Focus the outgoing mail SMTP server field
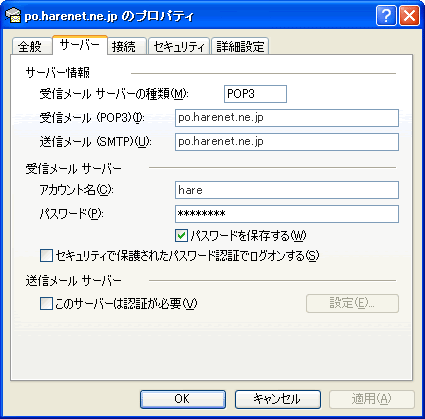 click(x=287, y=142)
